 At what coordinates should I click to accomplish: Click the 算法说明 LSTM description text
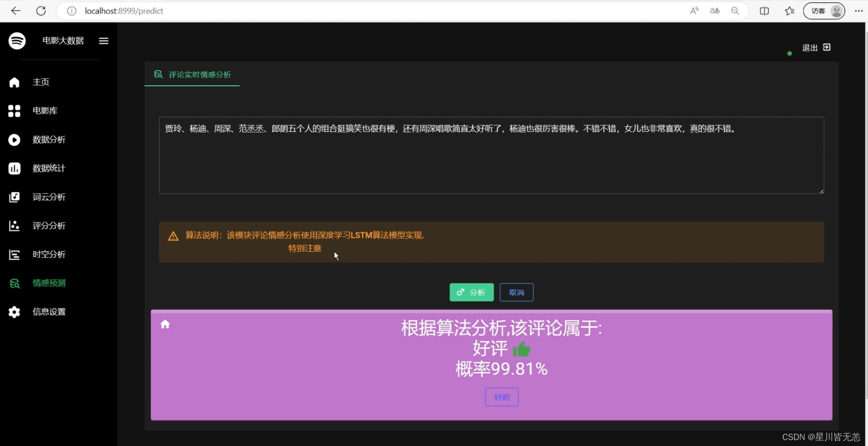coord(305,235)
